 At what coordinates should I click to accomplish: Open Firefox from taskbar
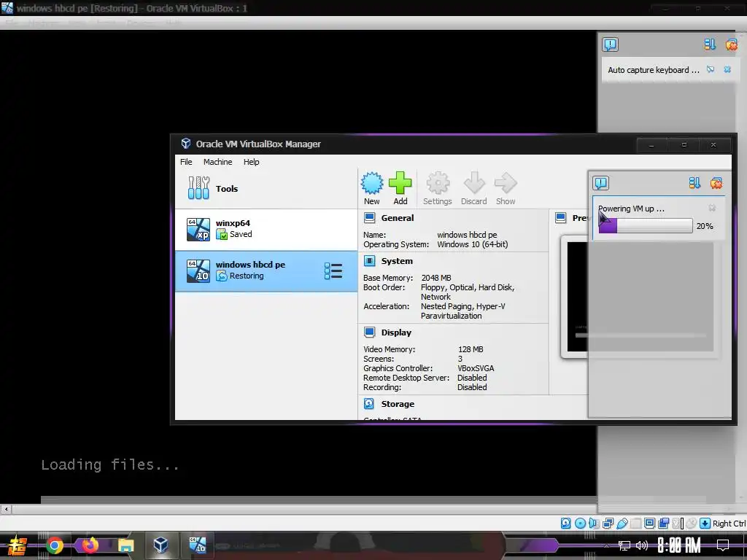pyautogui.click(x=90, y=545)
